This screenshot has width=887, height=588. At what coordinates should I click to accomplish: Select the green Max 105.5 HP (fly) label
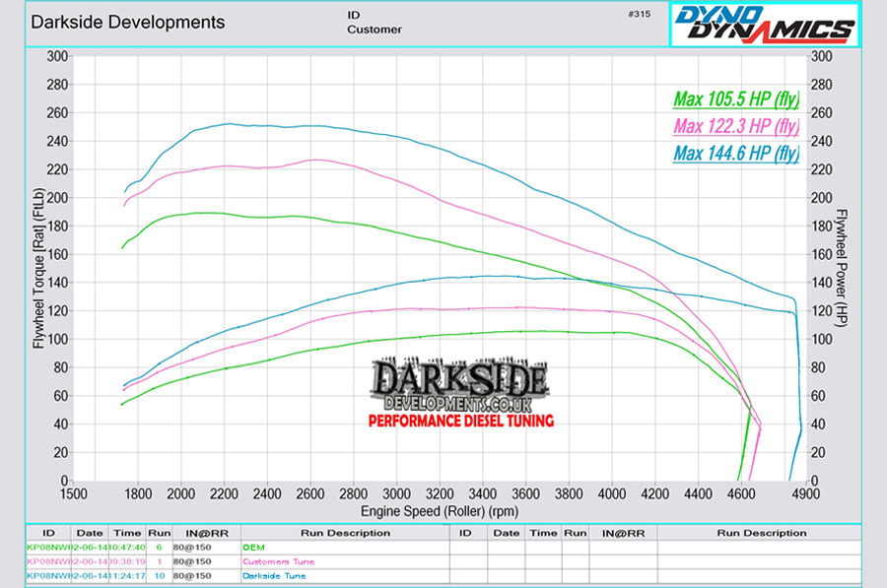pyautogui.click(x=736, y=99)
